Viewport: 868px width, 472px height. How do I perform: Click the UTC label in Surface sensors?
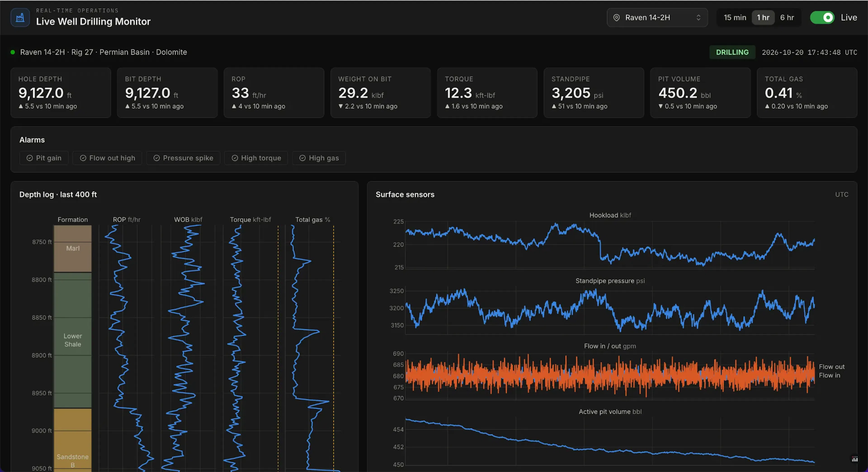(841, 194)
